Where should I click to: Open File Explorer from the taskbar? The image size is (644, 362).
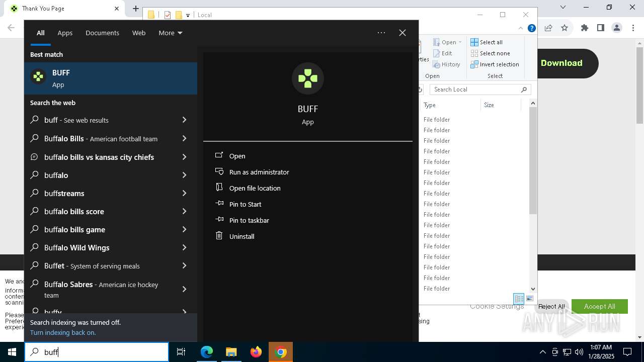click(x=231, y=352)
